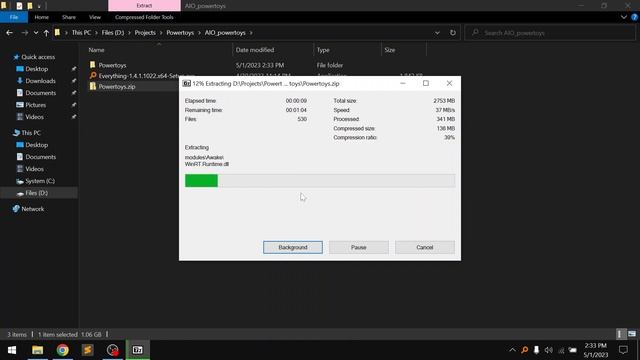The height and width of the screenshot is (360, 640).
Task: Cancel the extraction process
Action: [424, 247]
